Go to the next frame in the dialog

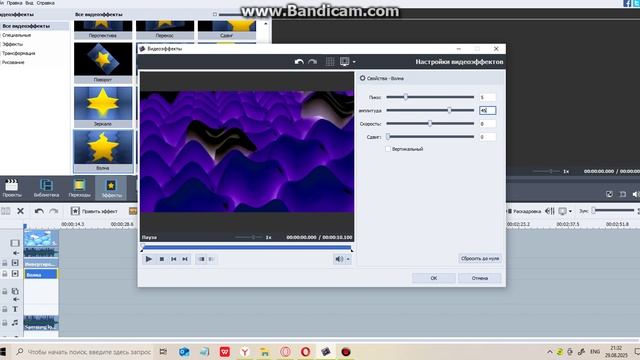pos(185,259)
